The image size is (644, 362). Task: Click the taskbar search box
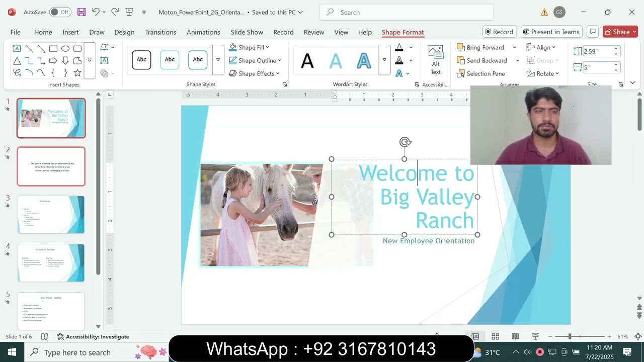[97, 352]
